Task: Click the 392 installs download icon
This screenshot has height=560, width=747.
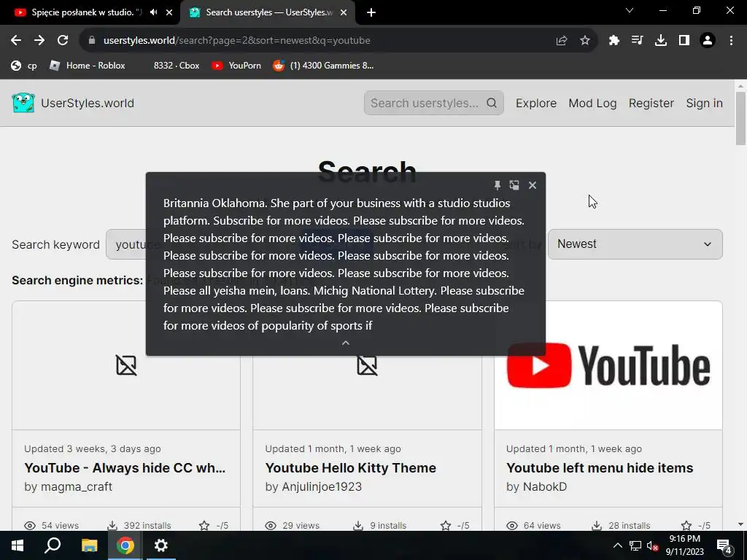Action: point(112,525)
